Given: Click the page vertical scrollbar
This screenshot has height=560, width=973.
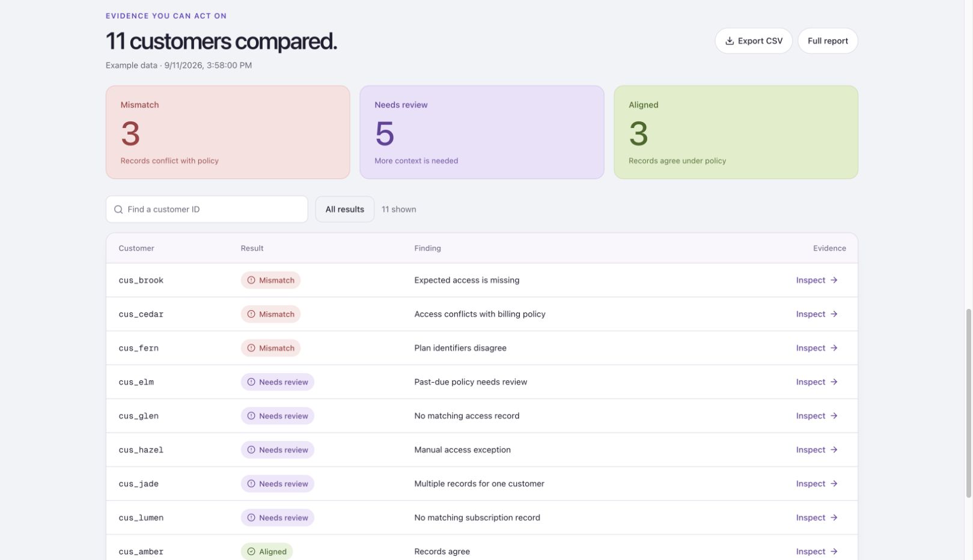Looking at the screenshot, I should tap(968, 403).
